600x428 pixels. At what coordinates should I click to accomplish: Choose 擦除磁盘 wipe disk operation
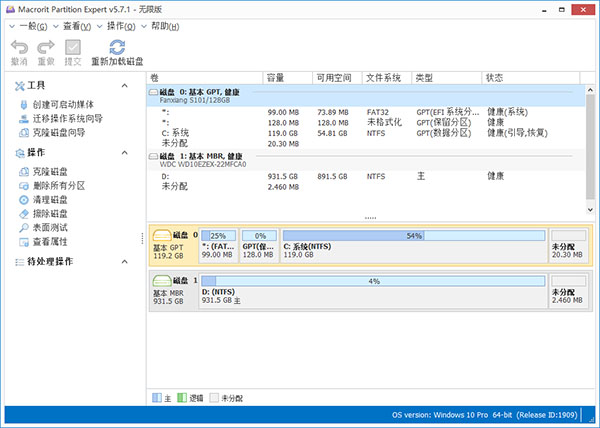[49, 213]
